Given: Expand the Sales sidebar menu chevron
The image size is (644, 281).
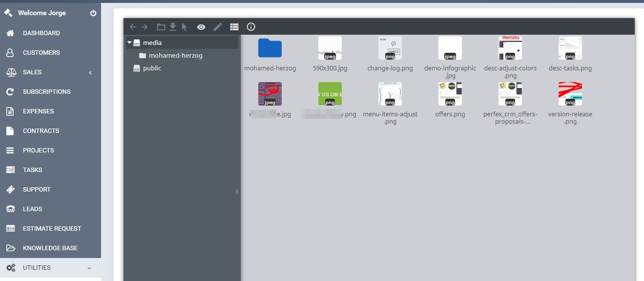Looking at the screenshot, I should click(90, 72).
